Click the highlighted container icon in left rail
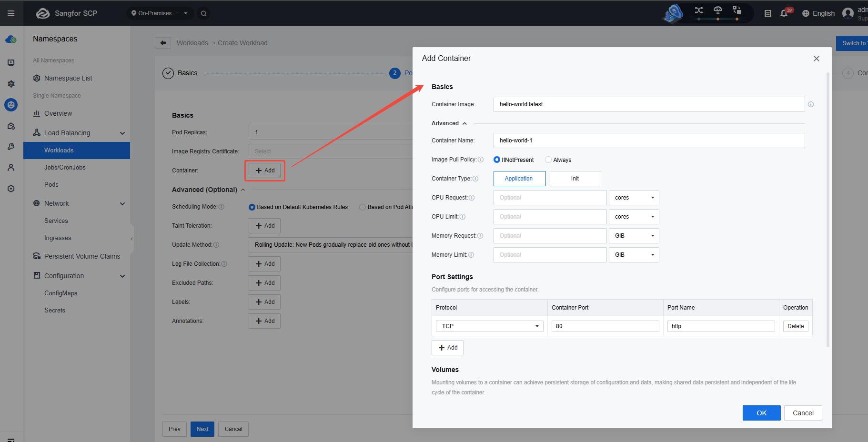The width and height of the screenshot is (868, 442). coord(11,105)
